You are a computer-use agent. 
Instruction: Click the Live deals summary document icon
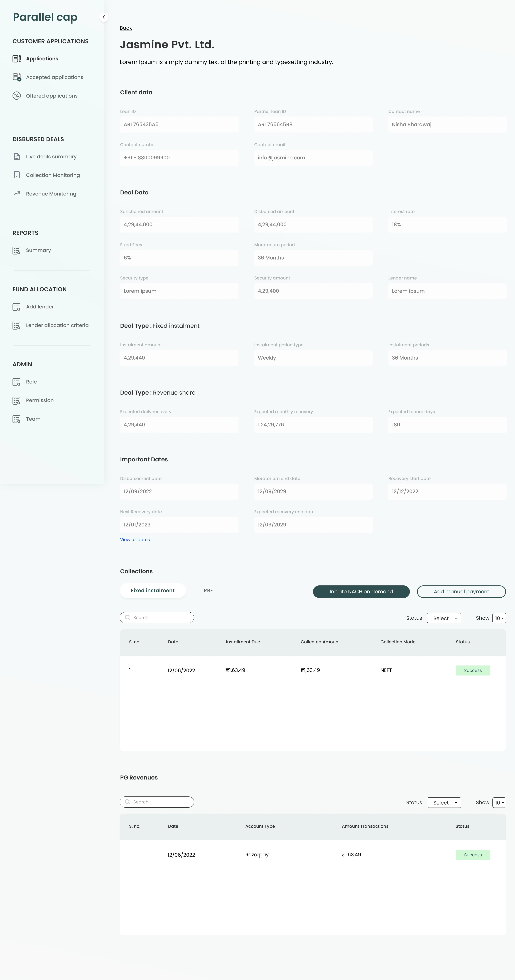click(17, 157)
